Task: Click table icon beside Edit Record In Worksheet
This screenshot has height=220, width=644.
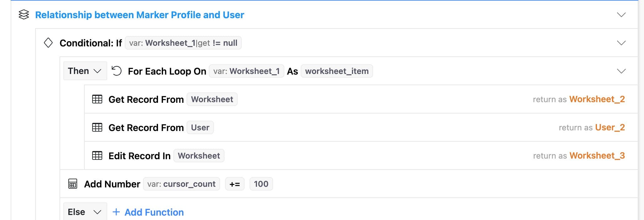Action: [97, 156]
